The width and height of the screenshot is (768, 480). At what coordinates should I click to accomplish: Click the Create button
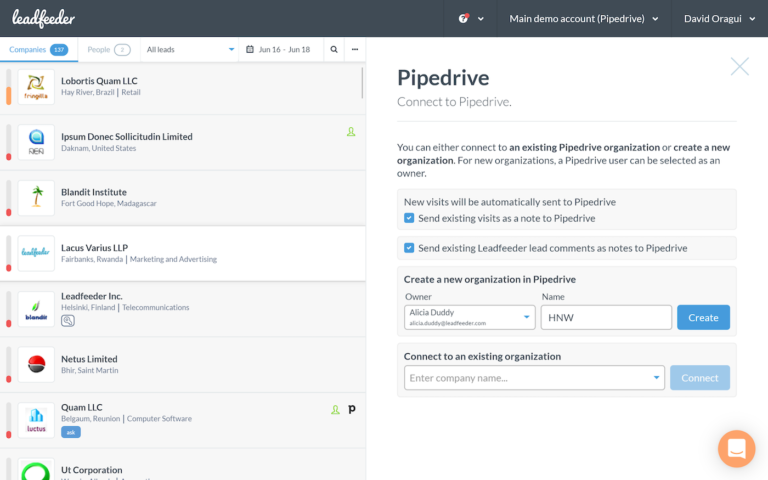[703, 317]
